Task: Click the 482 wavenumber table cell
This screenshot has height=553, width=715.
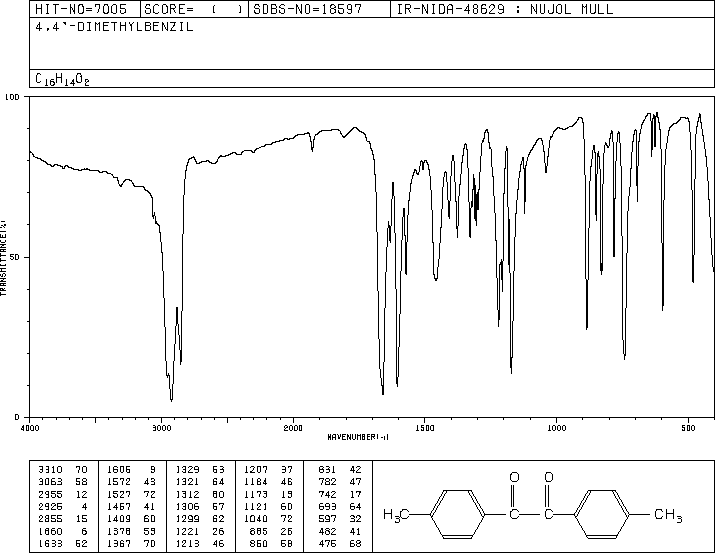Action: pos(327,531)
